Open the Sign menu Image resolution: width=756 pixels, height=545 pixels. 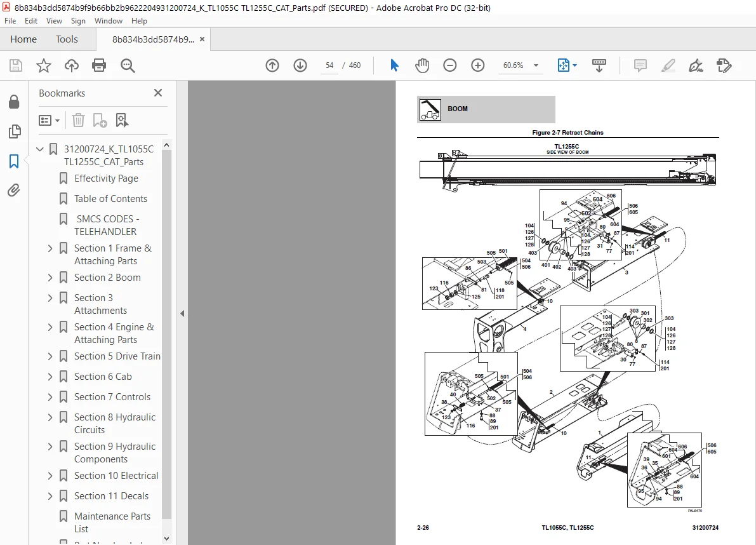(78, 21)
